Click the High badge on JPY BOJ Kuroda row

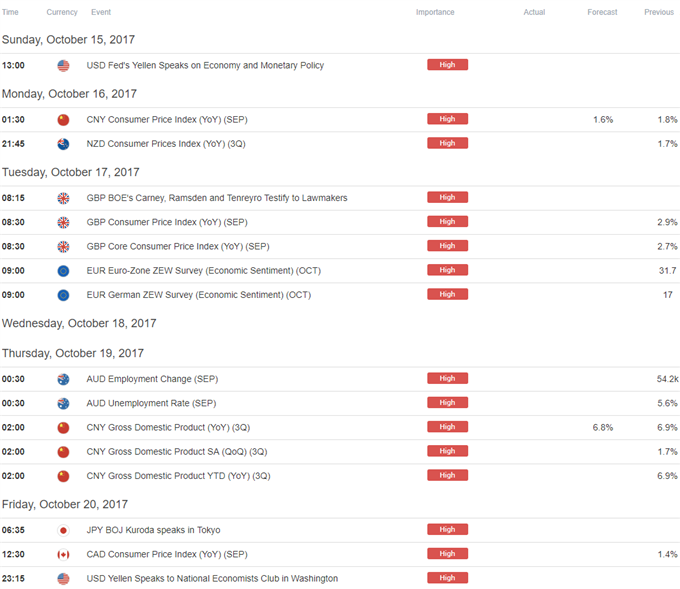pyautogui.click(x=448, y=530)
